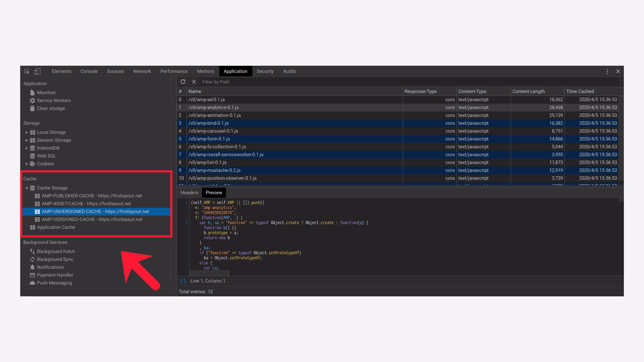Viewport: 644px width, 362px height.
Task: Switch to the Security tab
Action: 265,71
